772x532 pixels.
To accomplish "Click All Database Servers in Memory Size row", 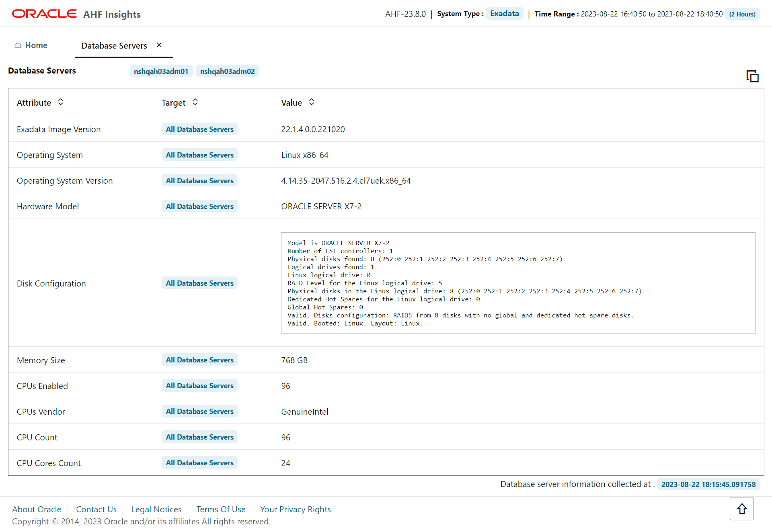I will point(200,360).
